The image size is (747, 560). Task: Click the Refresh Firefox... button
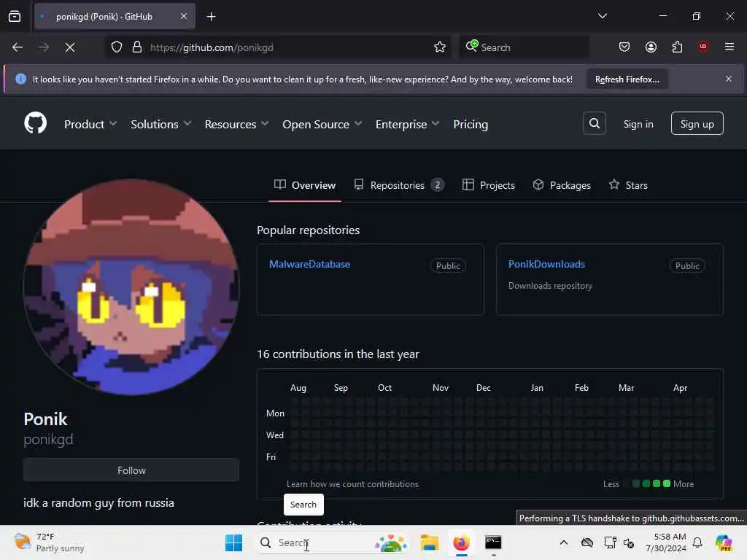point(627,79)
